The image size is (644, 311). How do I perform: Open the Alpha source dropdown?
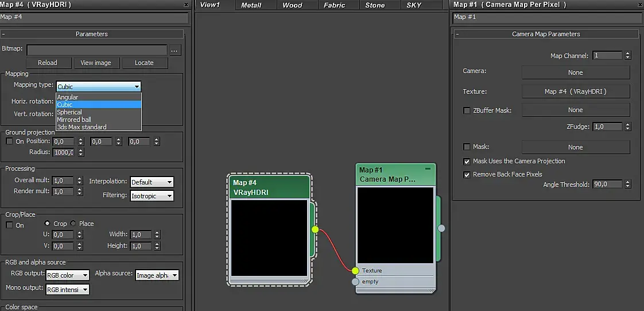157,275
